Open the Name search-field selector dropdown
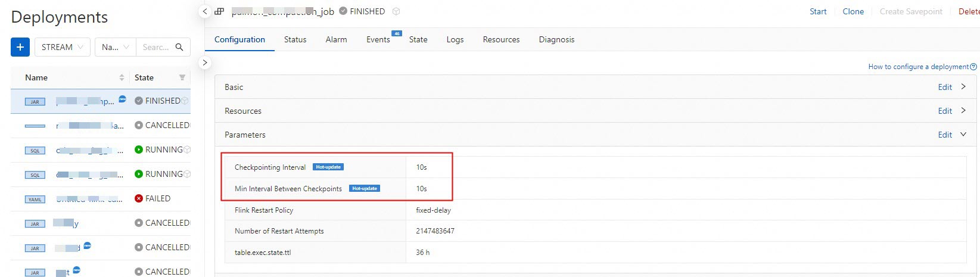This screenshot has width=980, height=277. (x=115, y=47)
